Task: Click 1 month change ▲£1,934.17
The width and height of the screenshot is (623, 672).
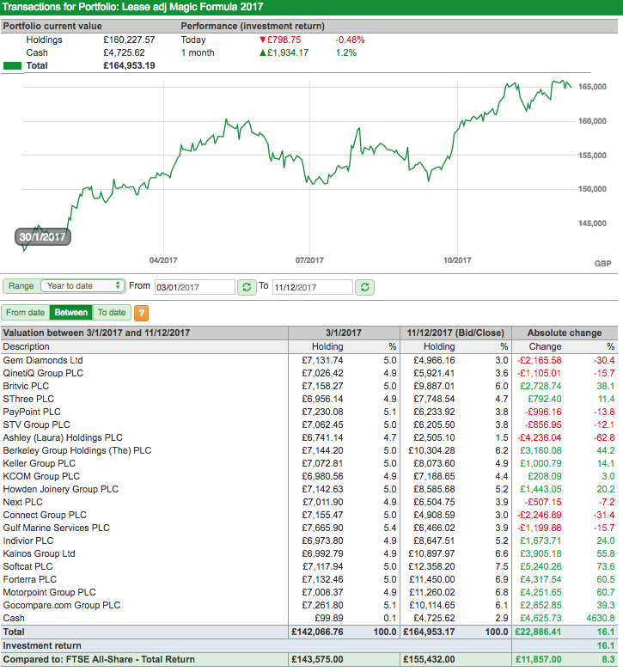Action: [x=284, y=52]
